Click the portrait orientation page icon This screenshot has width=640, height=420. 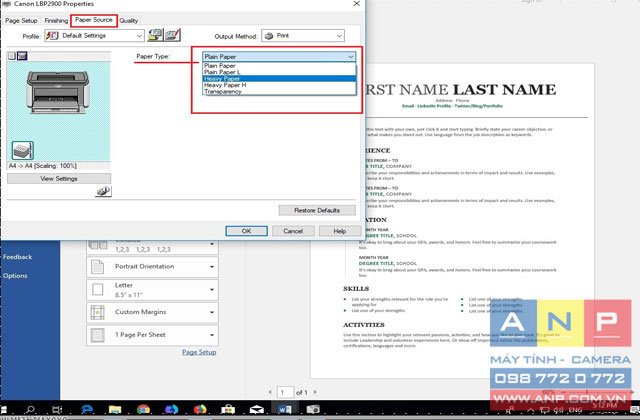[98, 267]
